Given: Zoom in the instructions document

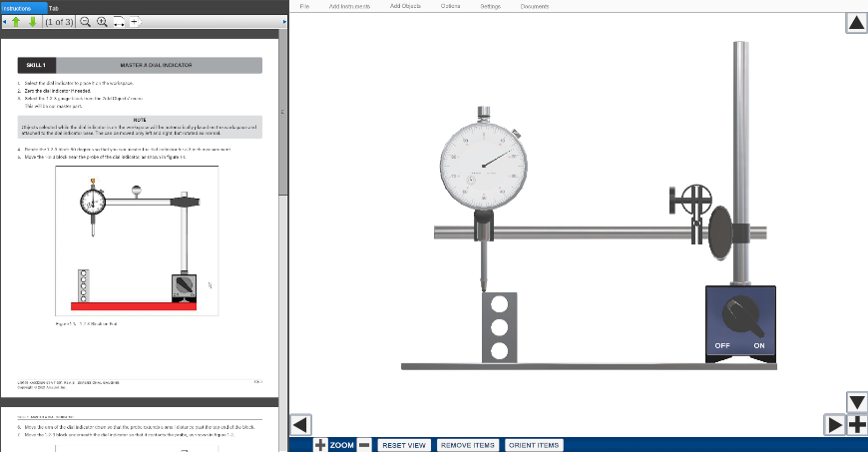Looking at the screenshot, I should pyautogui.click(x=102, y=21).
